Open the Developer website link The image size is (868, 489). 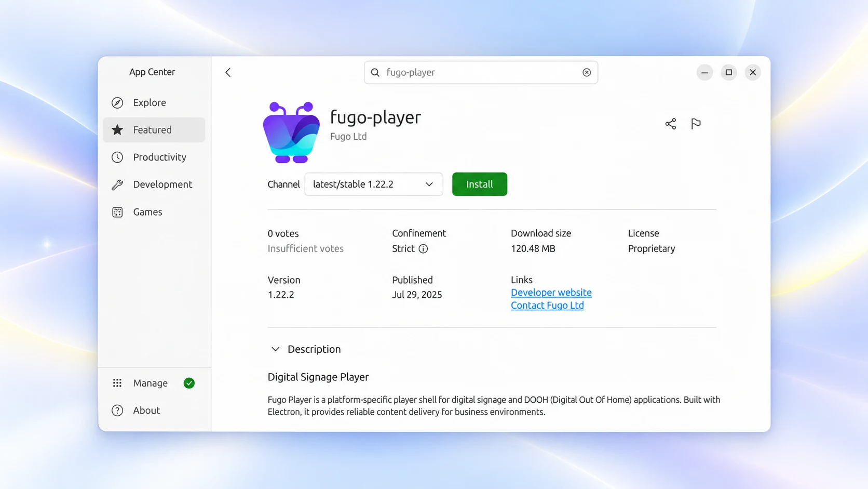pyautogui.click(x=551, y=293)
